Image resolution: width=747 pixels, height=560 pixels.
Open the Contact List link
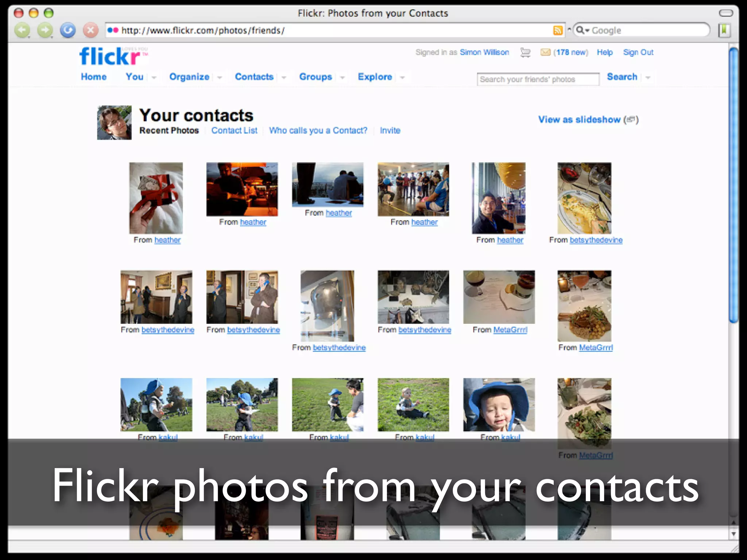point(235,131)
